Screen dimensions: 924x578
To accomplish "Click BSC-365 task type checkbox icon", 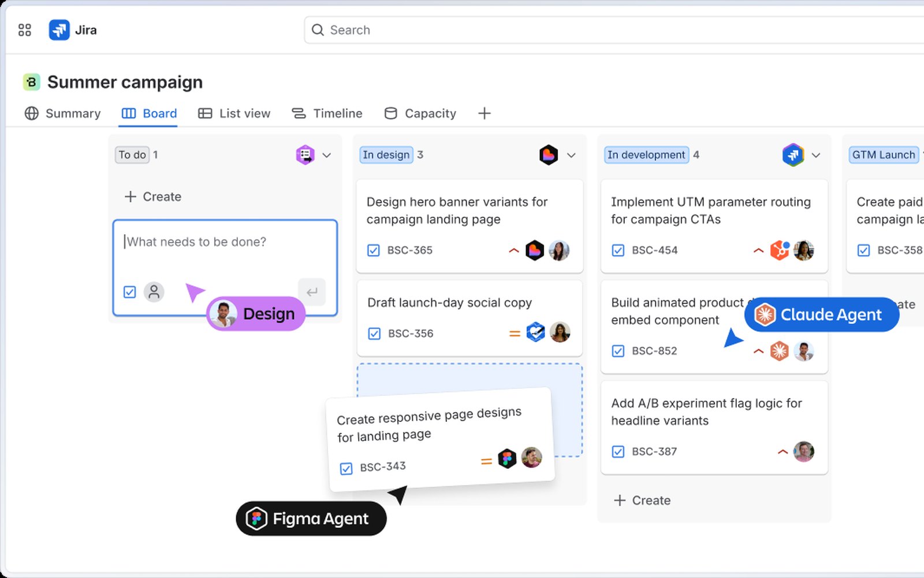I will pos(374,250).
